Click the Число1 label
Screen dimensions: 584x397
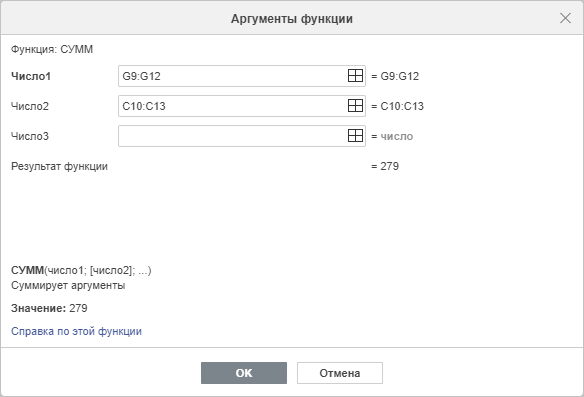point(31,76)
